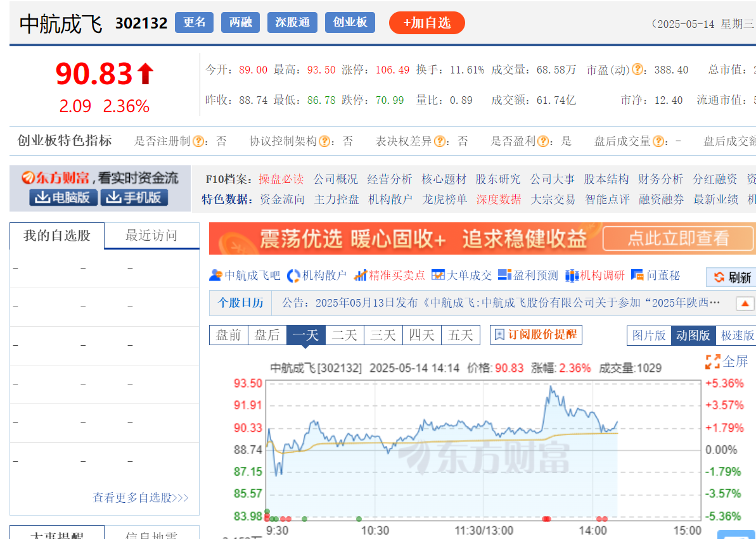The image size is (756, 539).
Task: Open 龙虎榜单 link
Action: pyautogui.click(x=444, y=199)
